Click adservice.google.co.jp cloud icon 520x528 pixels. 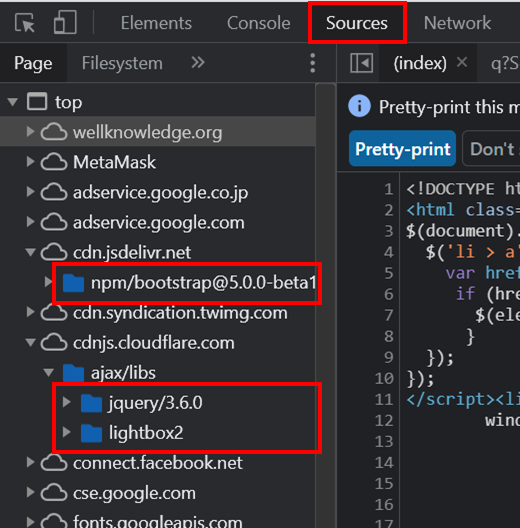pos(54,192)
